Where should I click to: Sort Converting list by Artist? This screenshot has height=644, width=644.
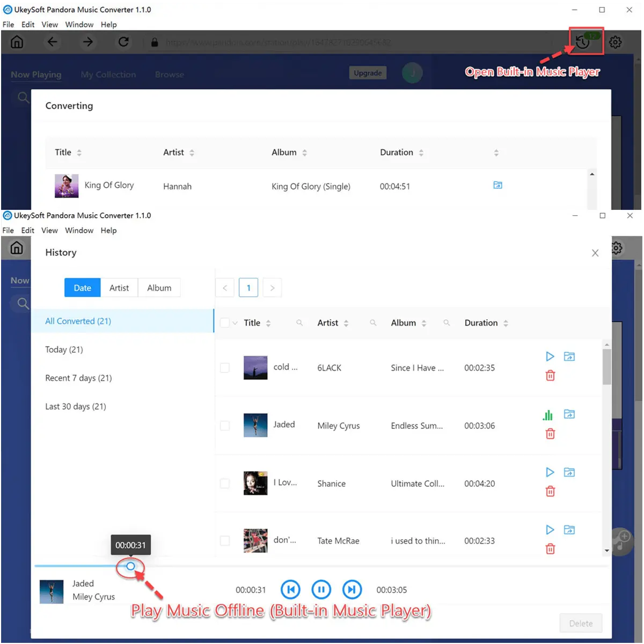[x=192, y=152]
